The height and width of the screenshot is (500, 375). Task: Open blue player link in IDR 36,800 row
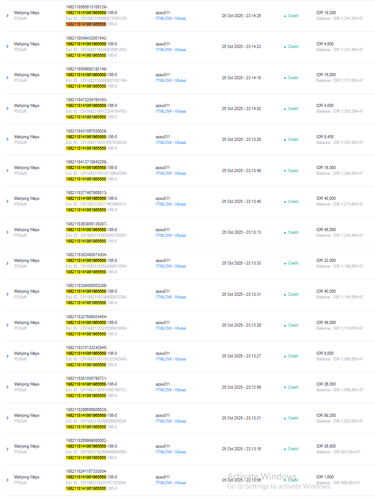tap(171, 452)
